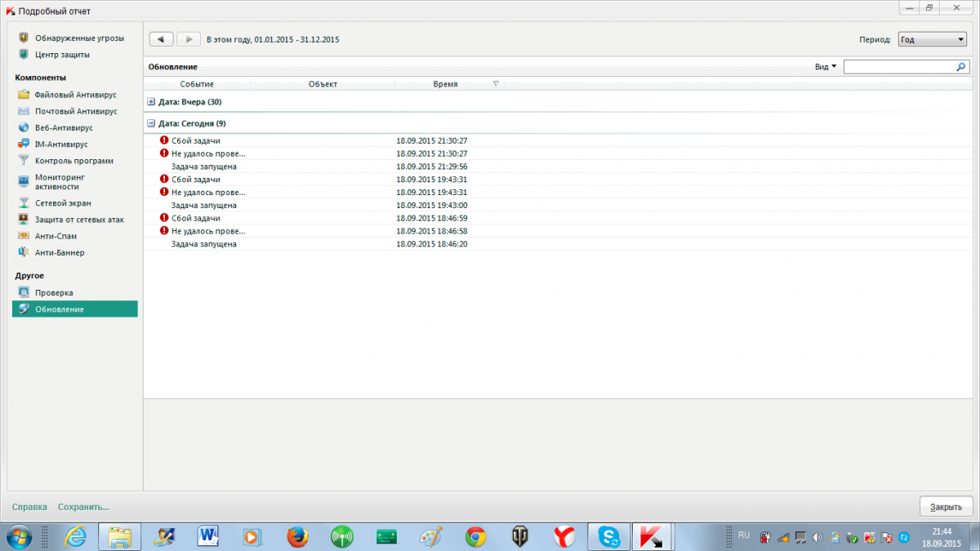This screenshot has height=551, width=980.
Task: Click RU language indicator in tray
Action: (743, 535)
